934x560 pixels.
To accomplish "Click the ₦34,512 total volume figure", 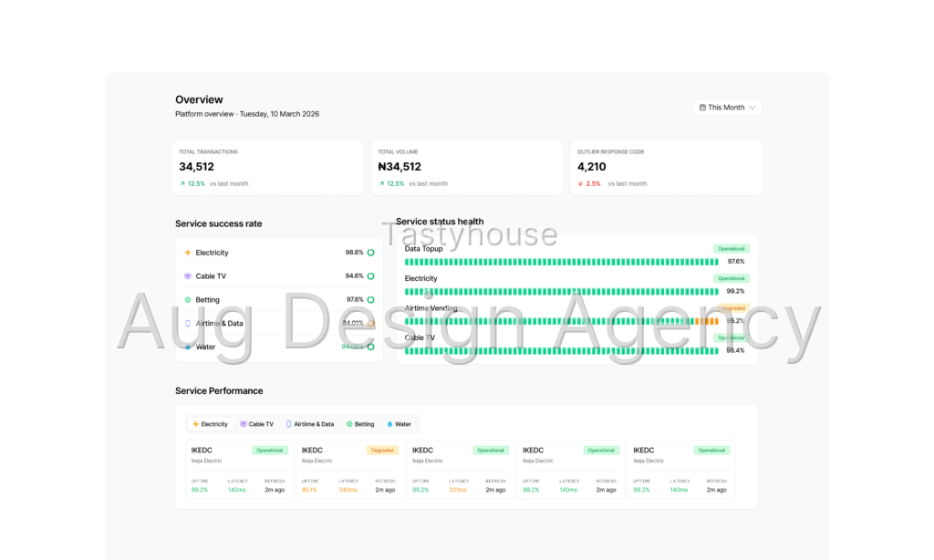I will pyautogui.click(x=400, y=168).
